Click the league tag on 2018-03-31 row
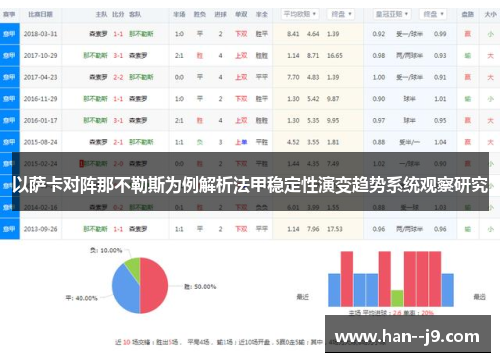Viewport: 500px width, 362px height. click(x=10, y=34)
